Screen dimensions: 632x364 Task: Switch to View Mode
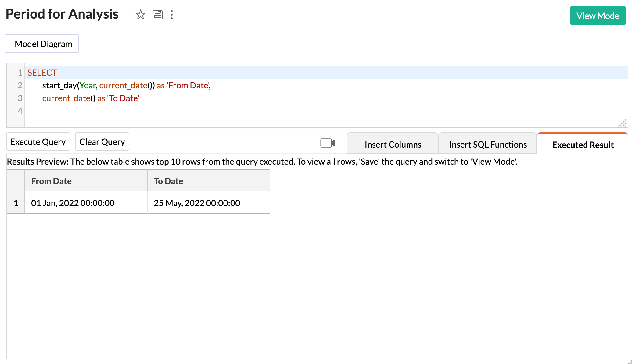pos(598,16)
